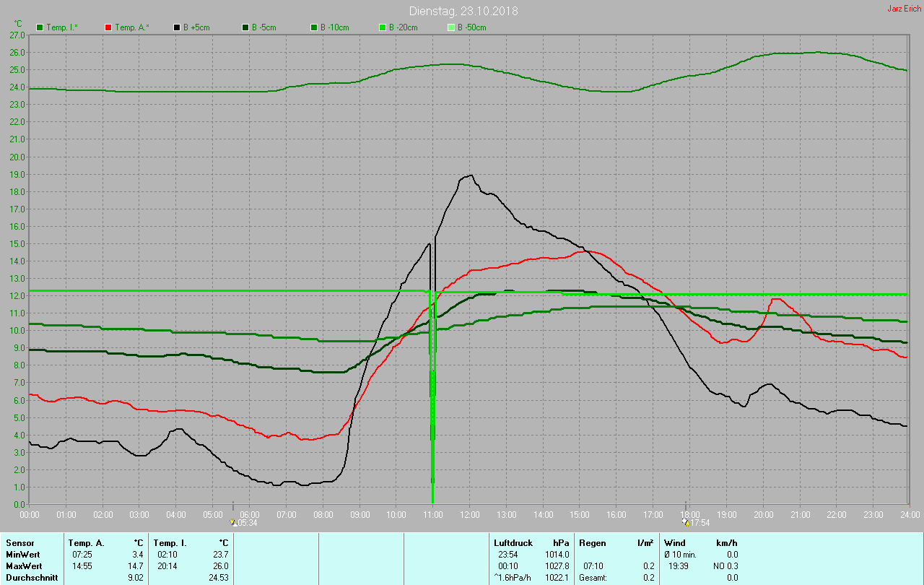Open the Jarz Erich label
The width and height of the screenshot is (924, 585).
click(904, 9)
